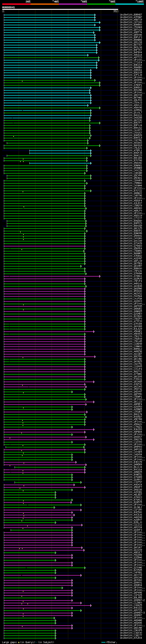Select the UniRef100_Q2M592 label
Viewport: 146px width, 644px height.
click(131, 110)
